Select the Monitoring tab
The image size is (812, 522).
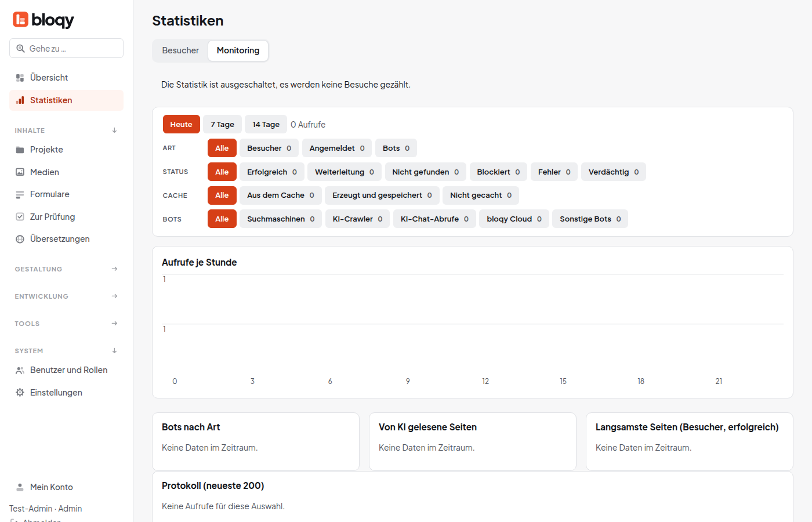coord(238,50)
